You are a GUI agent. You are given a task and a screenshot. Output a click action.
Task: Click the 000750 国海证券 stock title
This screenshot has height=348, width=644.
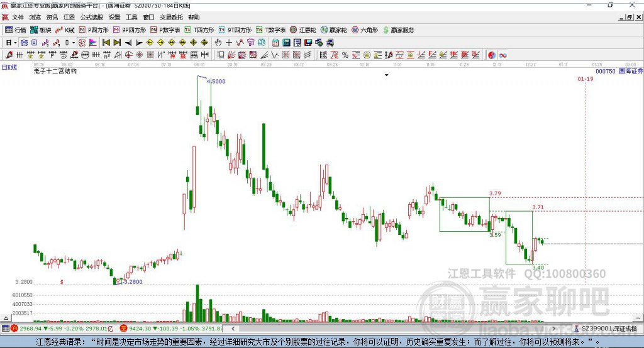pyautogui.click(x=619, y=71)
